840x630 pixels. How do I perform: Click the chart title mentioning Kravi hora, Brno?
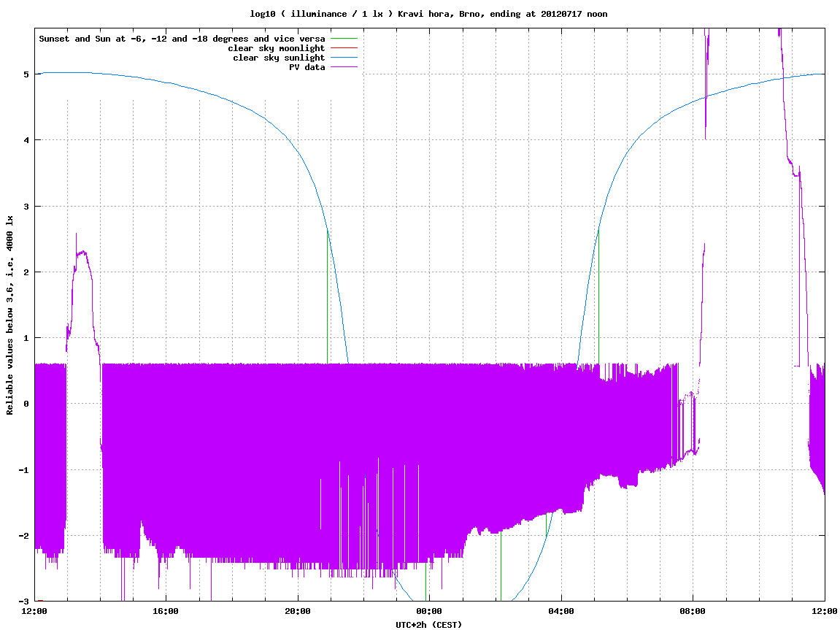[428, 14]
